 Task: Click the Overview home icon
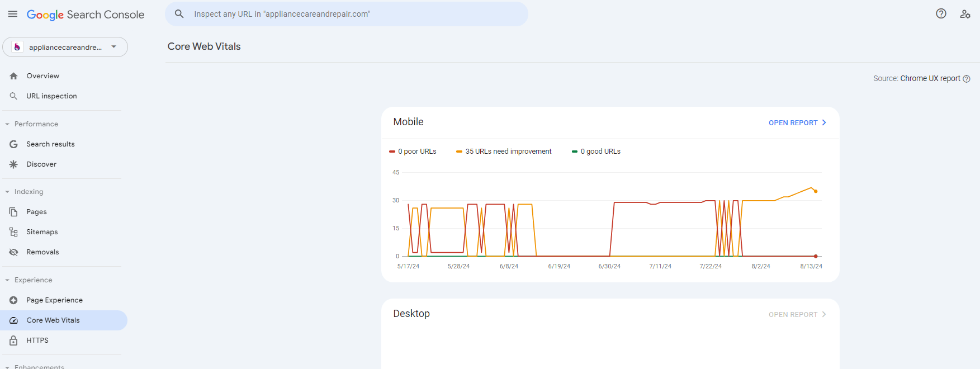point(14,76)
